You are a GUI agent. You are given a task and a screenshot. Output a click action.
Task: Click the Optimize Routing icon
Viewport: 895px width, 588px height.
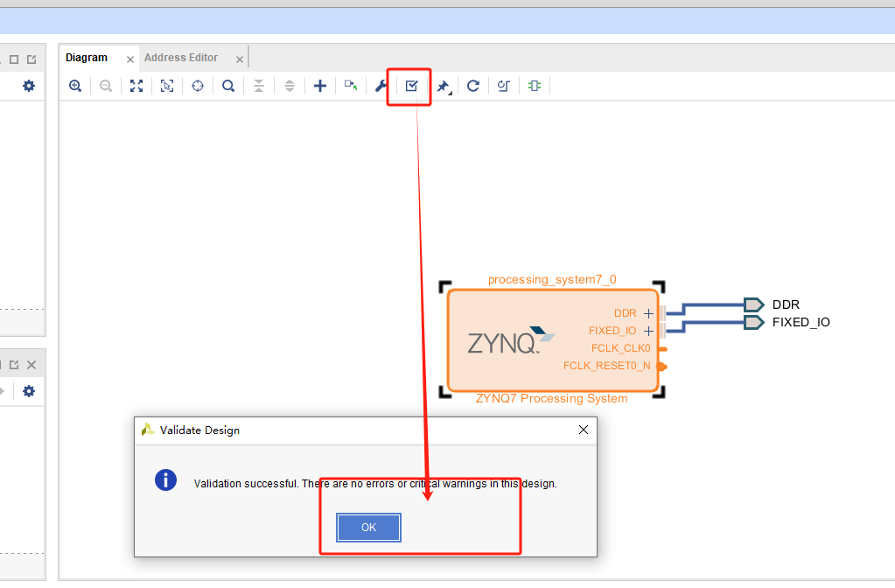(503, 86)
